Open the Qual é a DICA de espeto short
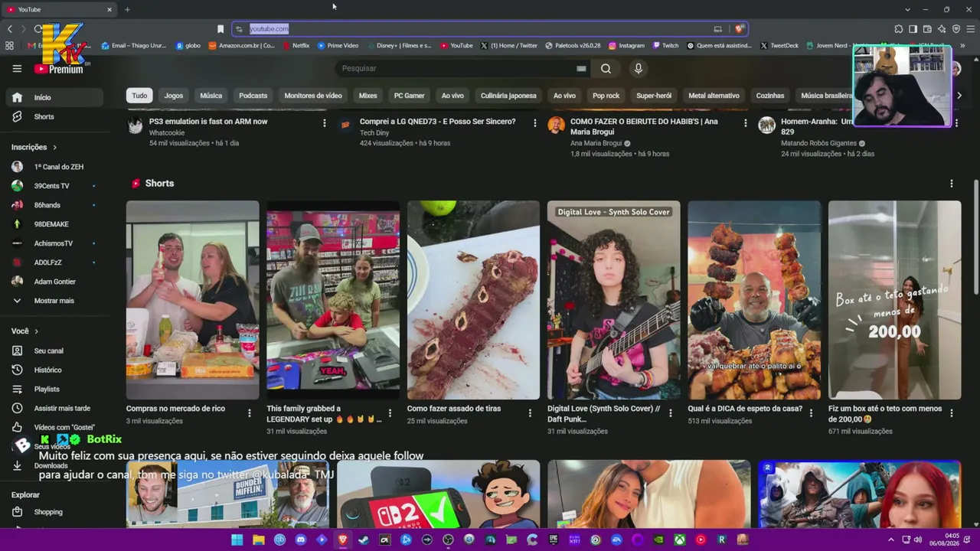The width and height of the screenshot is (980, 551). click(754, 300)
